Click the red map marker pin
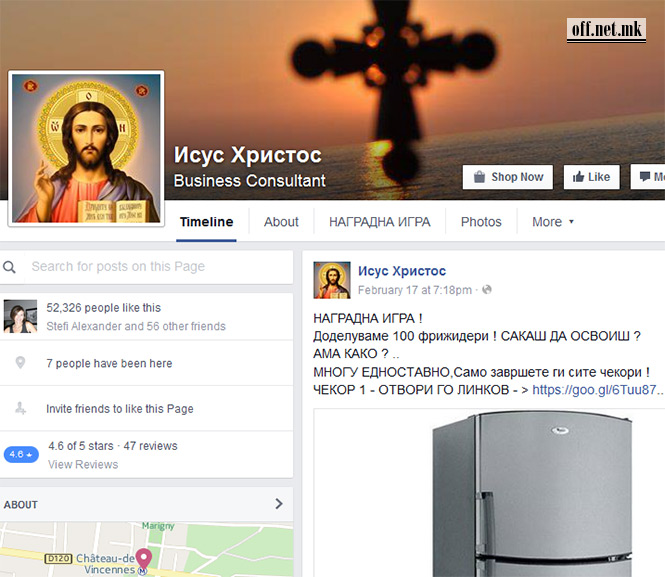Screen dimensions: 665x577 coord(143,559)
